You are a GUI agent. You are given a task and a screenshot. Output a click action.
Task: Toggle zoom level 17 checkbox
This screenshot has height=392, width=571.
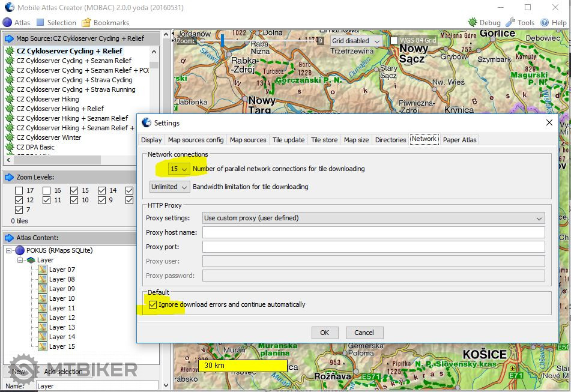pos(19,190)
